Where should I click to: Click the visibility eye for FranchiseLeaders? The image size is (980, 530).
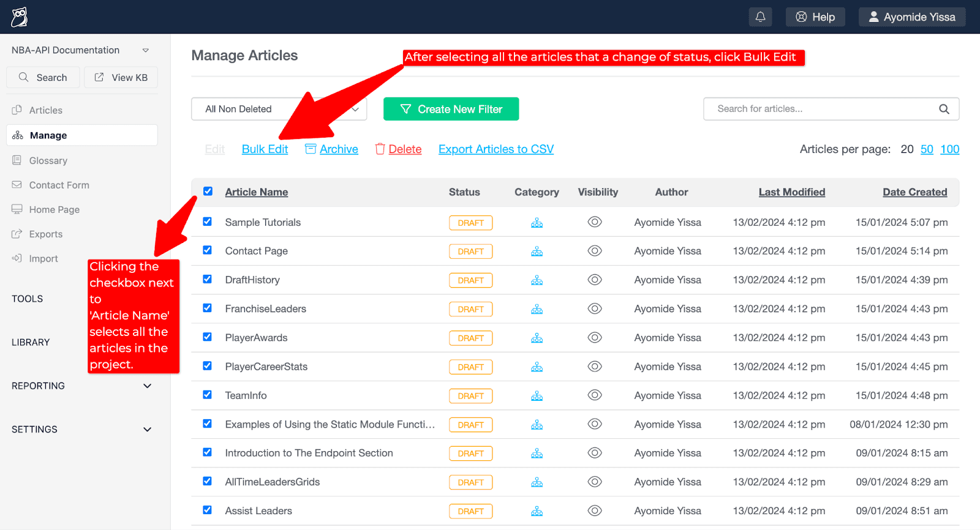(595, 308)
